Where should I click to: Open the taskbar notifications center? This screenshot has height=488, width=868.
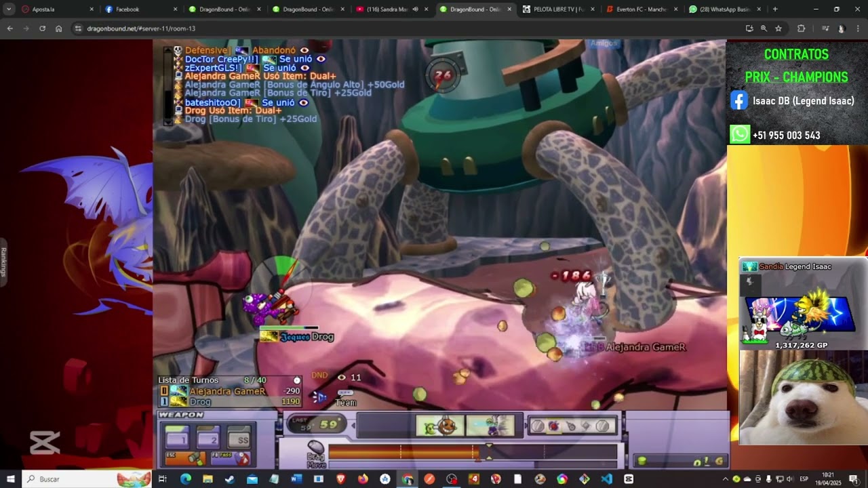coord(853,479)
